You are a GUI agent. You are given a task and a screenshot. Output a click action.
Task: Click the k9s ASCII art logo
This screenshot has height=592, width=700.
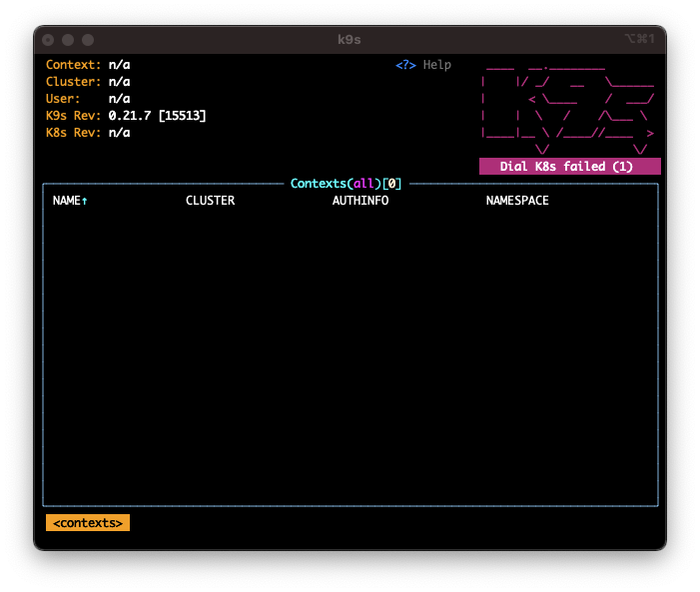tap(567, 106)
